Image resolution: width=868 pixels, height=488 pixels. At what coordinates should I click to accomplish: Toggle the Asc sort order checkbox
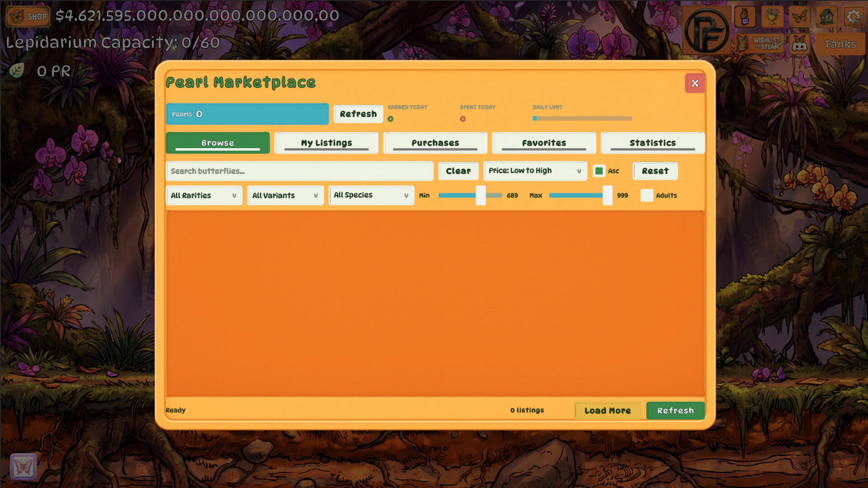pyautogui.click(x=599, y=171)
